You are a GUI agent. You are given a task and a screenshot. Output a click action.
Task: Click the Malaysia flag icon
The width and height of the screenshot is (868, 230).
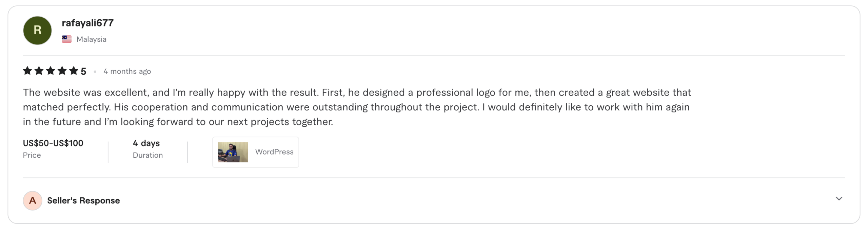click(x=67, y=39)
